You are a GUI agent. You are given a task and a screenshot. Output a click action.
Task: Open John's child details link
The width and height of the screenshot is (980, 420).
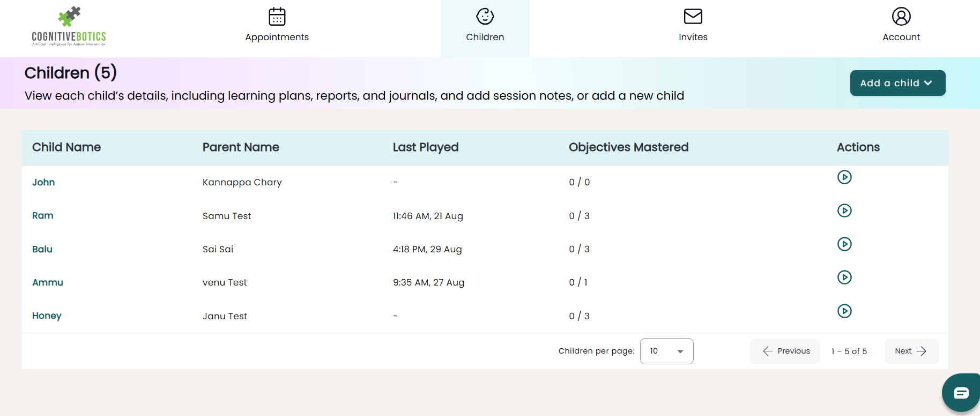coord(43,182)
